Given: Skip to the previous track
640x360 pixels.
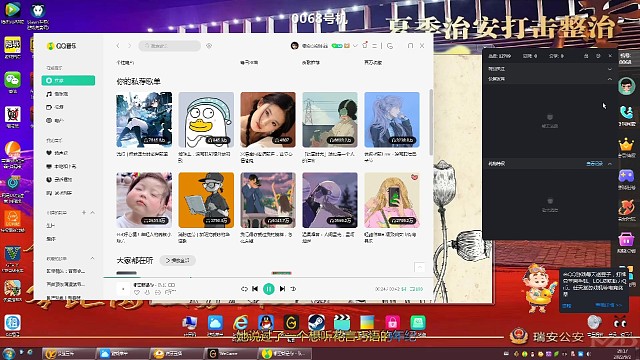Looking at the screenshot, I should tap(255, 289).
